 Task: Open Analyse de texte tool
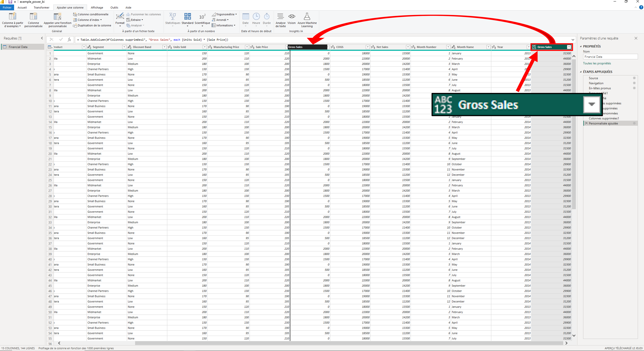tap(280, 16)
